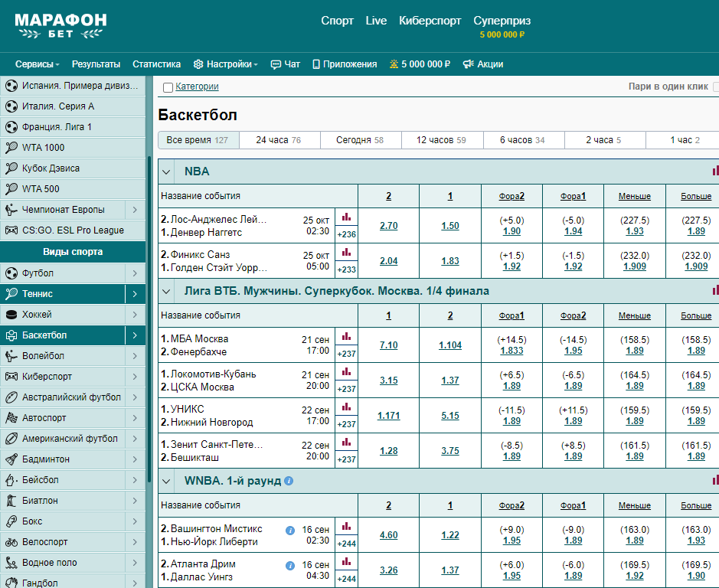719x588 pixels.
Task: Collapse the NBA section
Action: (166, 172)
